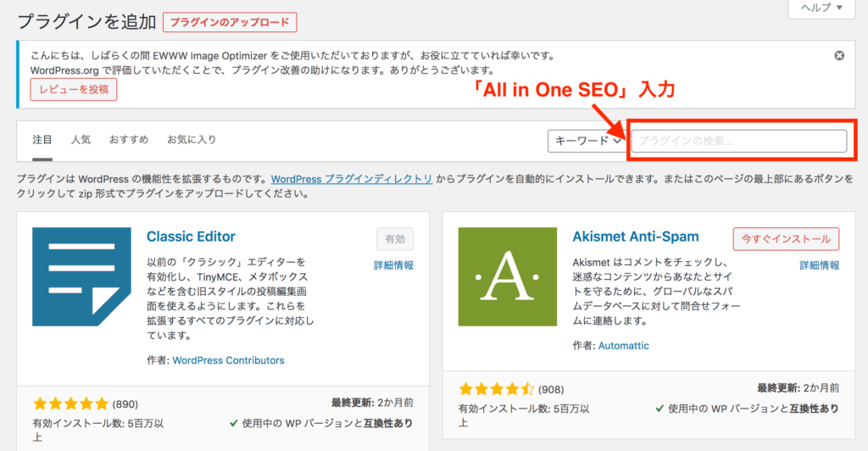The width and height of the screenshot is (868, 451).
Task: Click the プラグインのアップロード button
Action: coord(230,23)
